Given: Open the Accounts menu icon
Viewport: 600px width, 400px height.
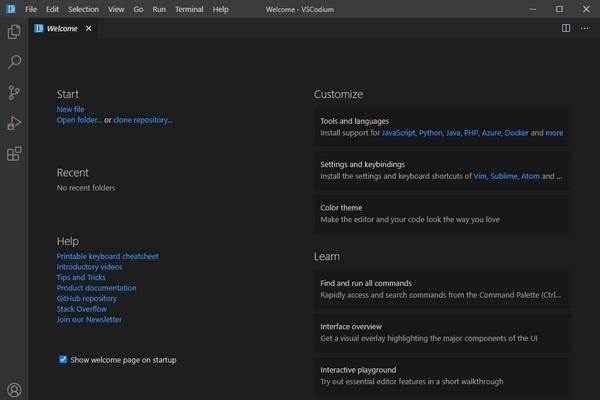Looking at the screenshot, I should pos(14,390).
